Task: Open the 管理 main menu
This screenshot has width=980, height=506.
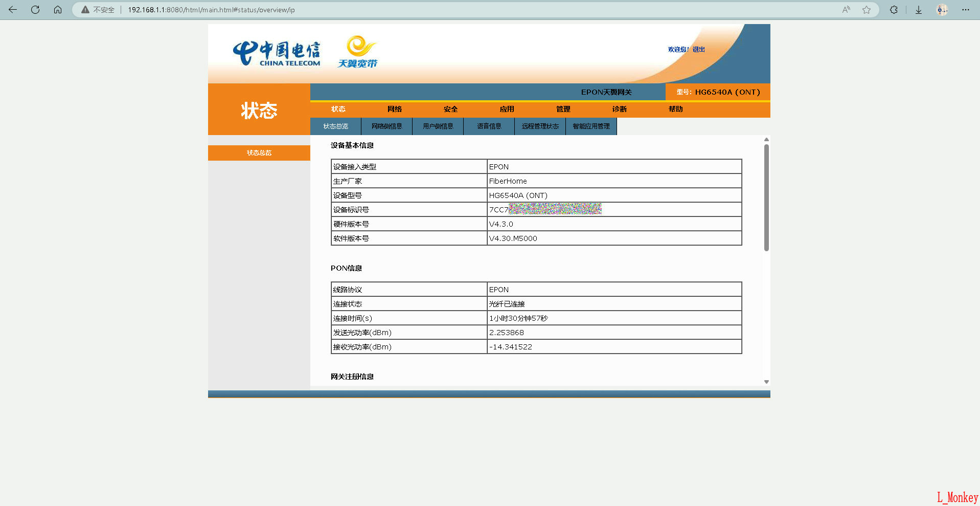Action: click(563, 109)
